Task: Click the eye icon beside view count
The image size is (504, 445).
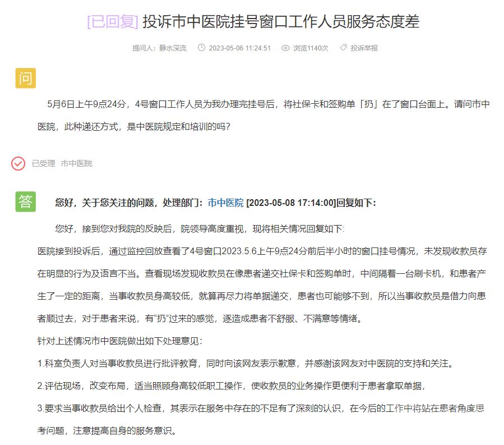Action: tap(285, 48)
